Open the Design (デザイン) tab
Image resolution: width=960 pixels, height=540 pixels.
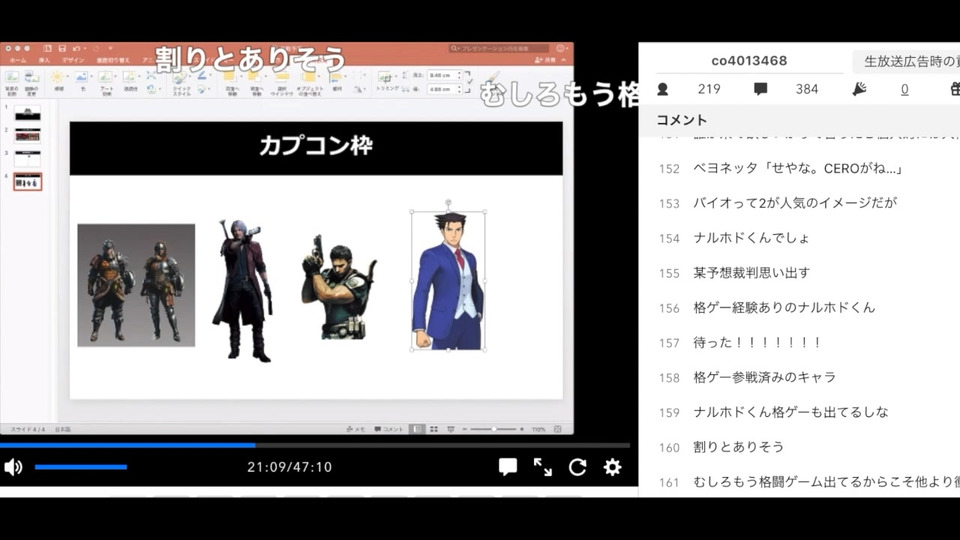pyautogui.click(x=73, y=61)
